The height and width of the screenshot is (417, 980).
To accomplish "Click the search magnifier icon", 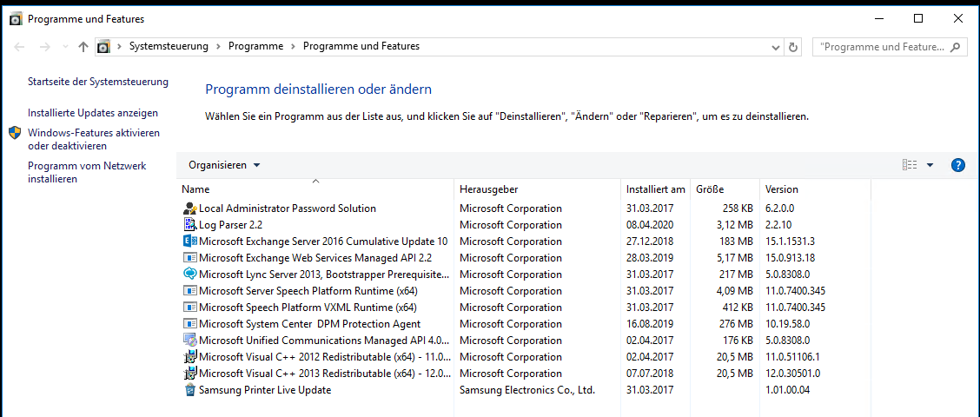I will 955,47.
